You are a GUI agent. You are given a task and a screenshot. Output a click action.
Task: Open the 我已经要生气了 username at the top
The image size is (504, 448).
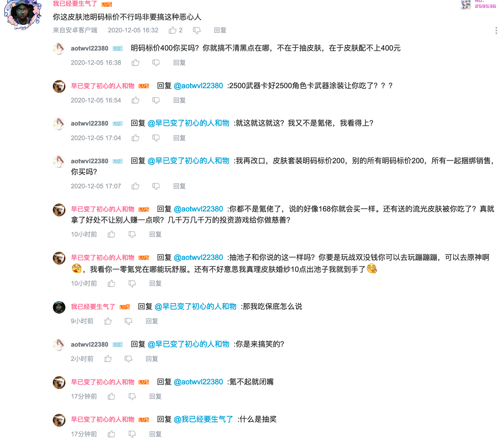[x=75, y=4]
